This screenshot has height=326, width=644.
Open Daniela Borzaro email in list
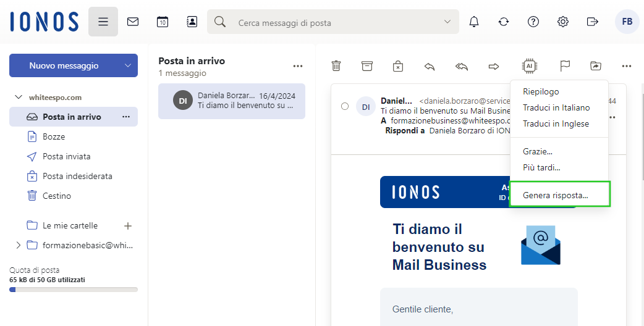tap(232, 101)
